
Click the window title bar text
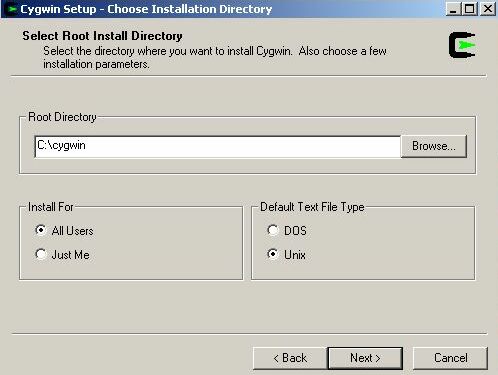pos(146,9)
